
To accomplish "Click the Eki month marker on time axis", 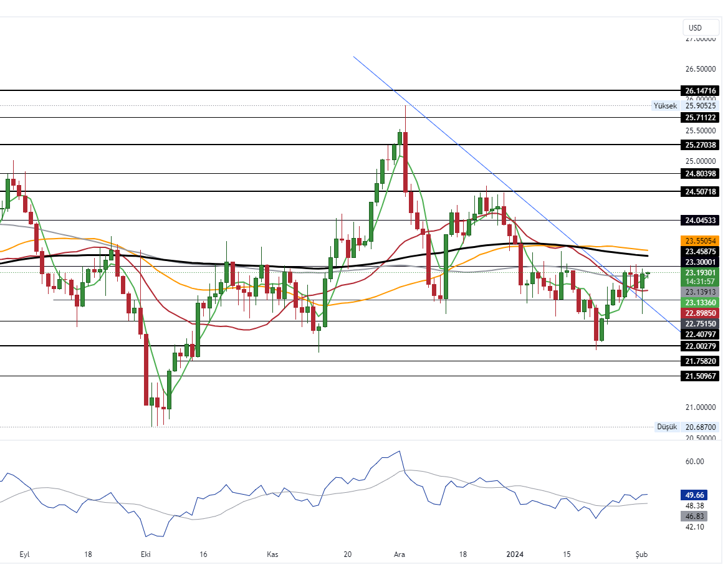I will pos(146,554).
